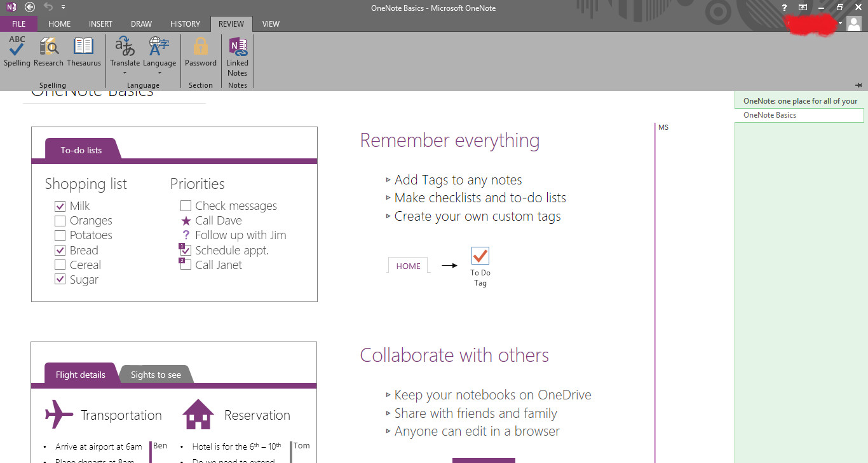Click the Priorities heading

coord(198,184)
